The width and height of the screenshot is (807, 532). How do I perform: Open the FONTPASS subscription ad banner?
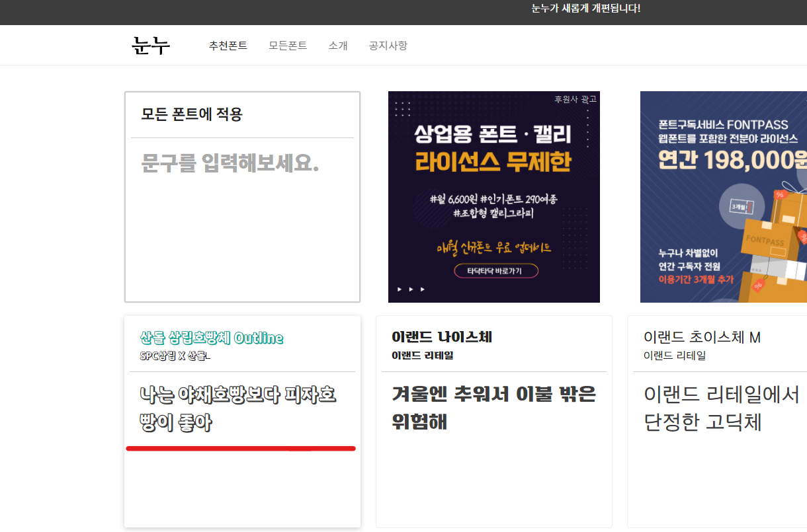tap(724, 197)
